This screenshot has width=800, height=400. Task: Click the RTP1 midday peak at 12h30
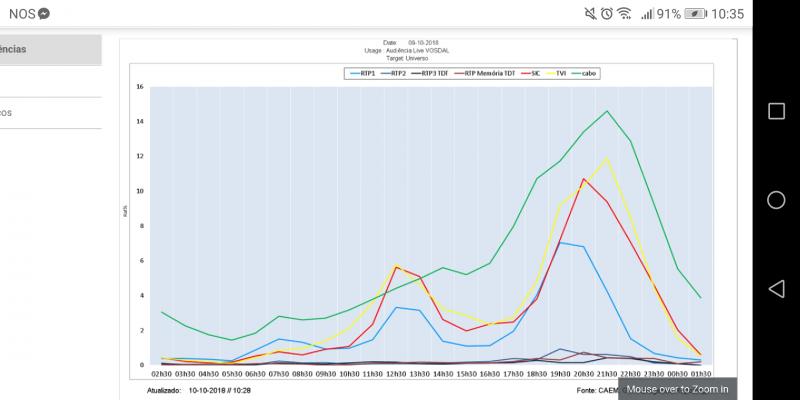click(397, 307)
